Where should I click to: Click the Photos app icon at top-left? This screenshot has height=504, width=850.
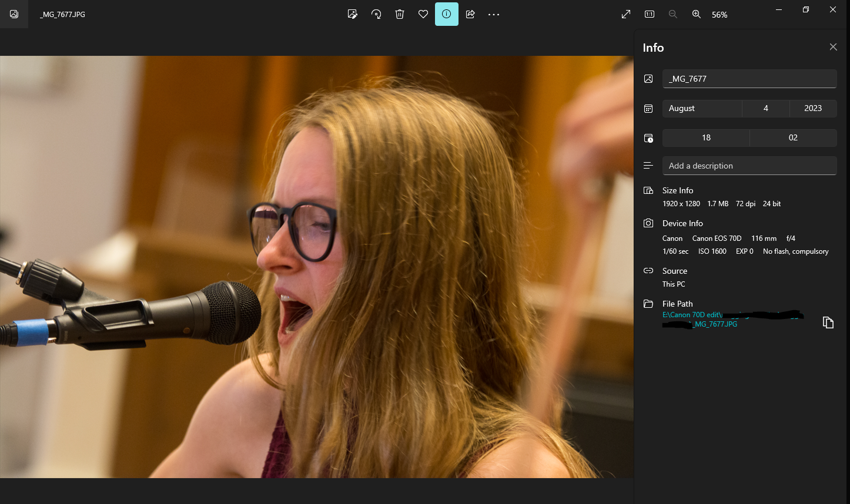coord(14,14)
